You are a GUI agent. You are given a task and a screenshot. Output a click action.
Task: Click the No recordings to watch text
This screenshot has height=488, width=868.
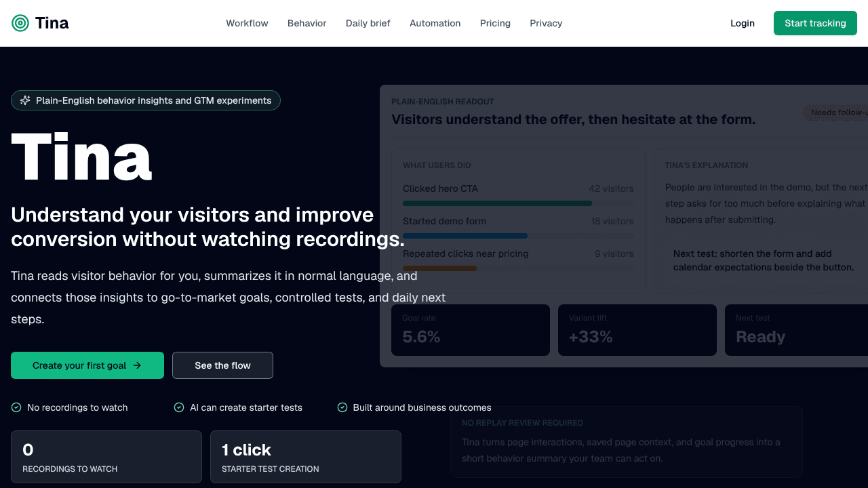click(77, 407)
